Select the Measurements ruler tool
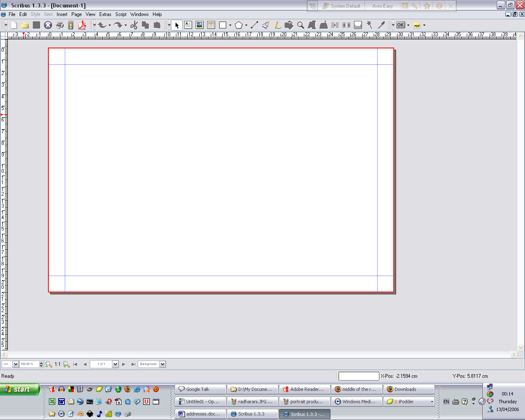 [358, 25]
